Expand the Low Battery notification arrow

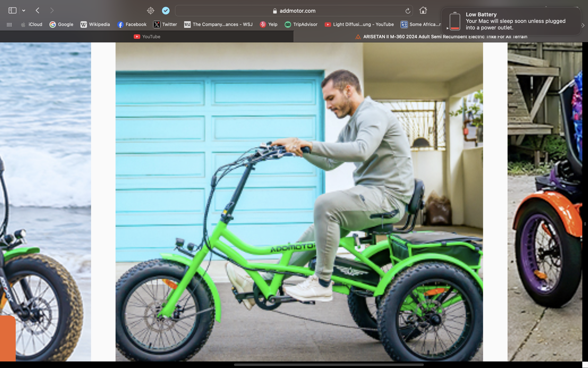pyautogui.click(x=447, y=28)
